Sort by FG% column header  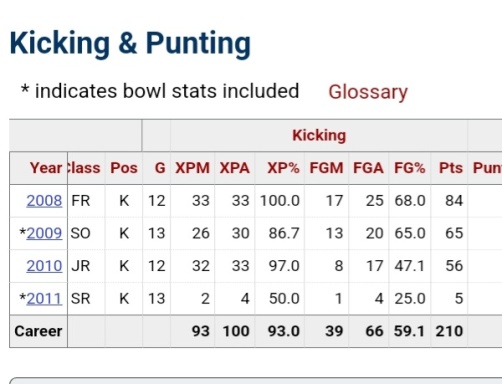pos(409,168)
